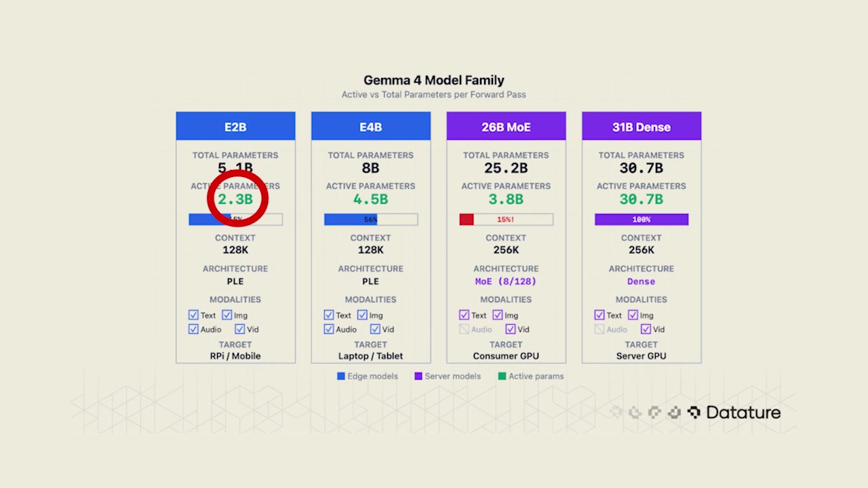Click the Gemma 4 Model Family title
The height and width of the screenshot is (488, 868).
point(434,81)
